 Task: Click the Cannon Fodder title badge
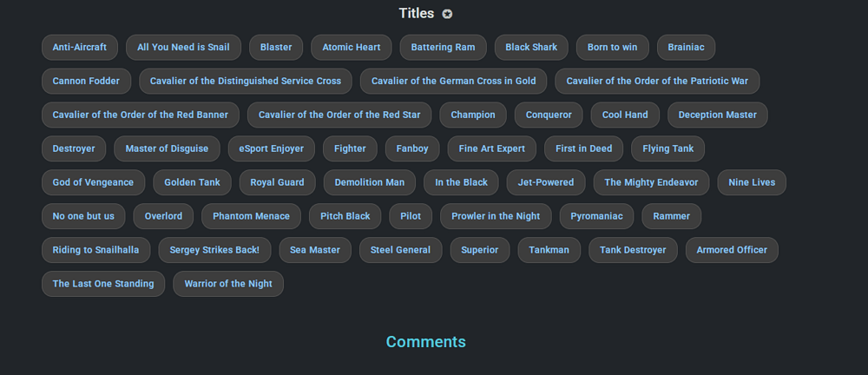click(86, 81)
